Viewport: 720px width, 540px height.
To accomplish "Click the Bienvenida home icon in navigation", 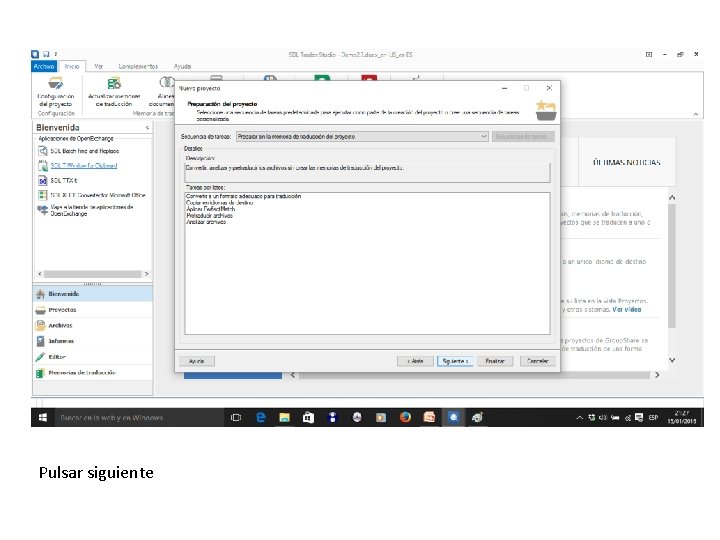I will click(41, 294).
